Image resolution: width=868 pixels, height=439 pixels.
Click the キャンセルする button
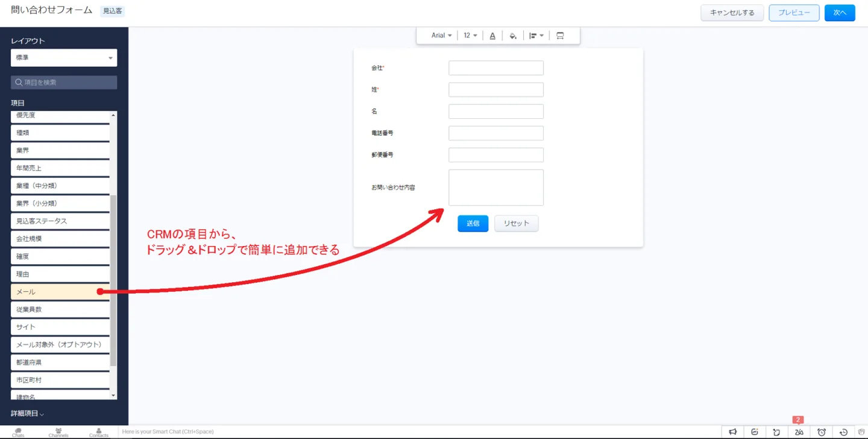point(732,13)
